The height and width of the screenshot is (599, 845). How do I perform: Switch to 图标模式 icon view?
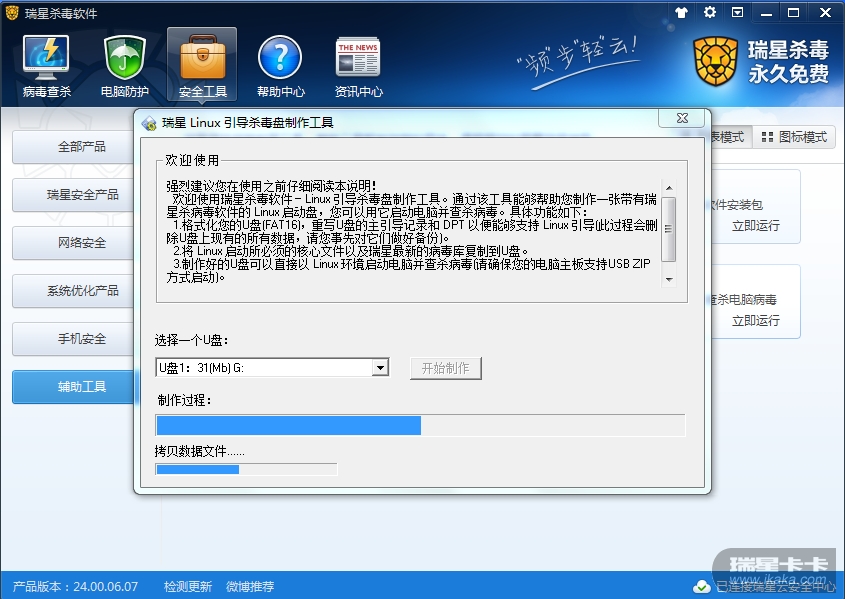pyautogui.click(x=794, y=137)
